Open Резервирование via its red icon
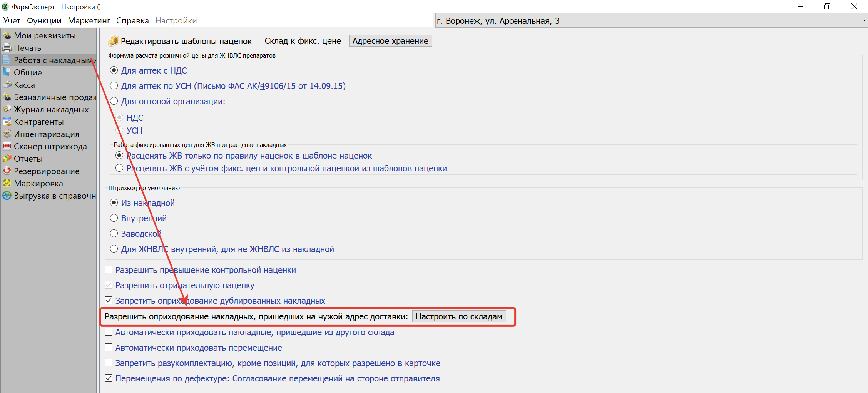This screenshot has height=393, width=868. 7,171
